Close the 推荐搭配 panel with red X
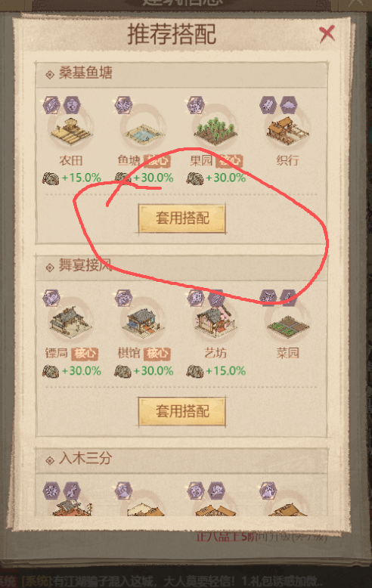The width and height of the screenshot is (372, 588). [327, 34]
